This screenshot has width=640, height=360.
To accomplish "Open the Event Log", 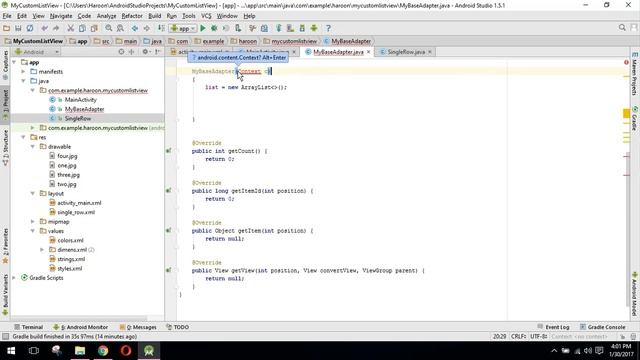I will point(553,327).
